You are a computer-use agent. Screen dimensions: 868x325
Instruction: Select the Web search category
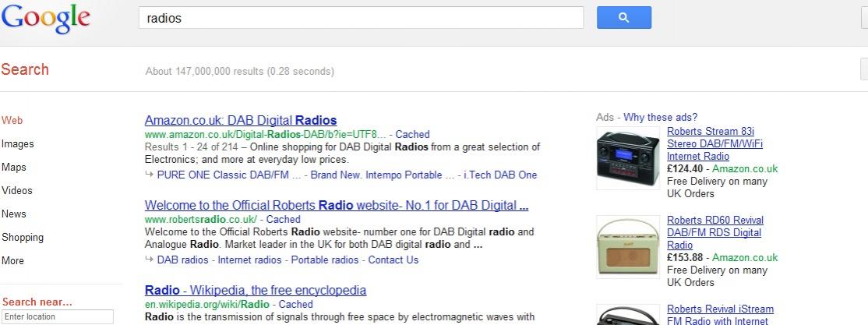[12, 120]
